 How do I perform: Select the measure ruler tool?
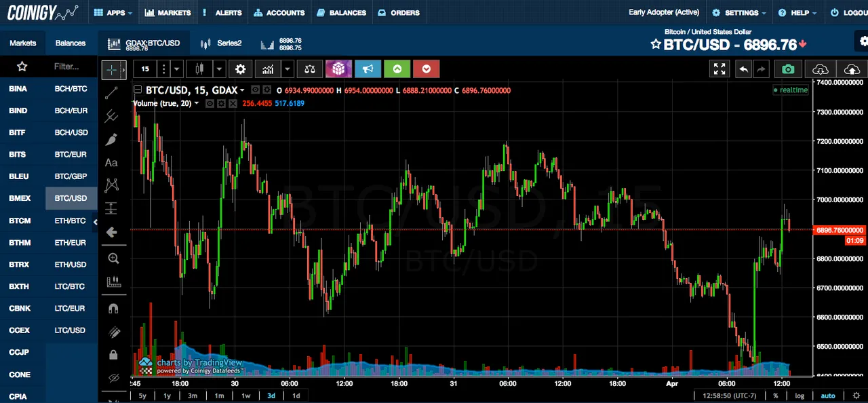113,281
